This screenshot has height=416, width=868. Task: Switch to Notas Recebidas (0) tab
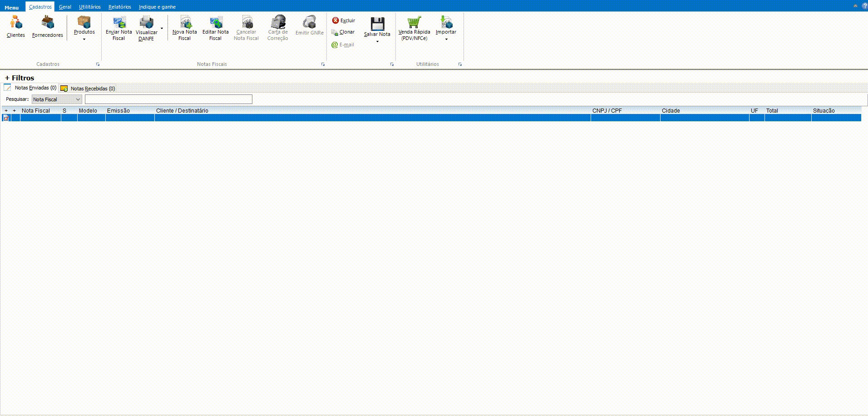click(92, 89)
